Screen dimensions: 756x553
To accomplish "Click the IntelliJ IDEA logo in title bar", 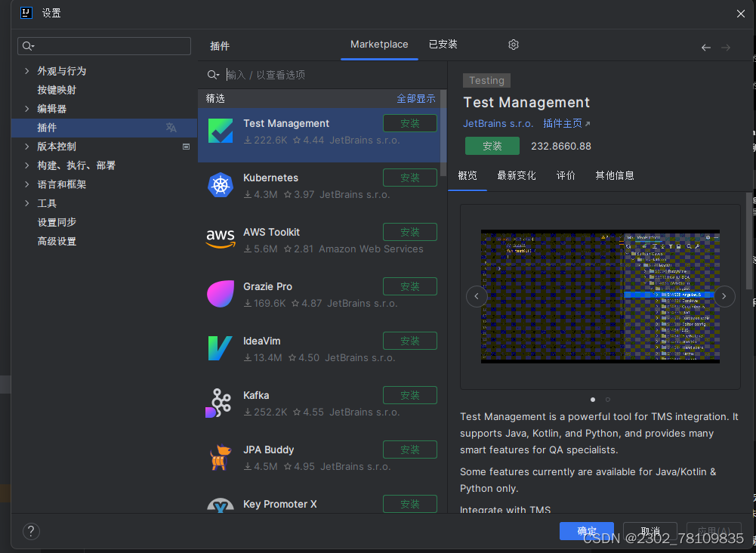I will (x=26, y=13).
